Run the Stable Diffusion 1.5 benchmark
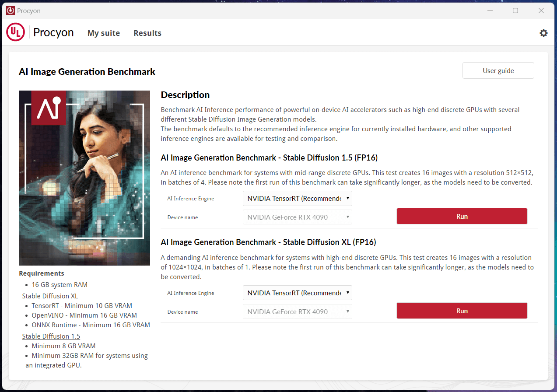Viewport: 557px width, 392px height. (462, 216)
